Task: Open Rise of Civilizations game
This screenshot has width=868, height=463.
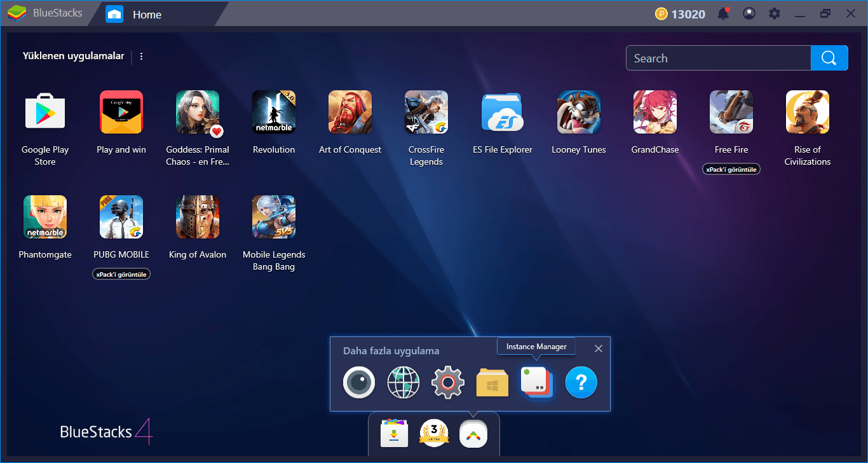Action: coord(808,112)
